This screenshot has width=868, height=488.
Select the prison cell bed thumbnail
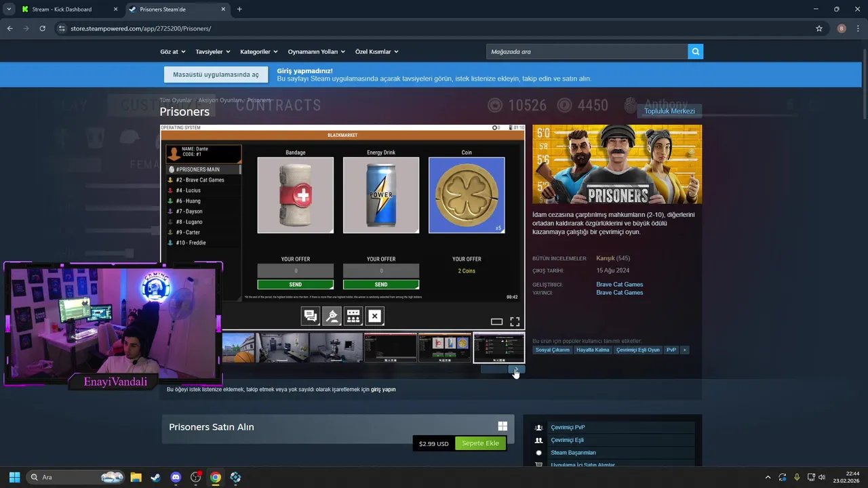[336, 348]
